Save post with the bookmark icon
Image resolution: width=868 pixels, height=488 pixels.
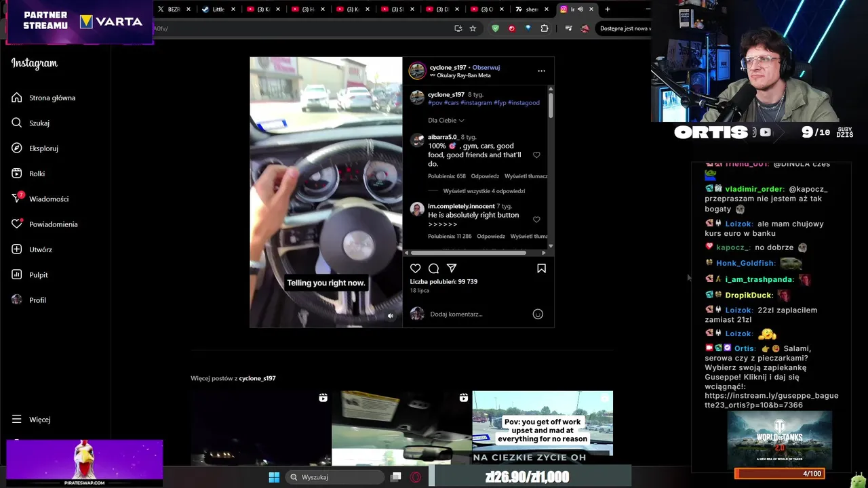click(541, 268)
